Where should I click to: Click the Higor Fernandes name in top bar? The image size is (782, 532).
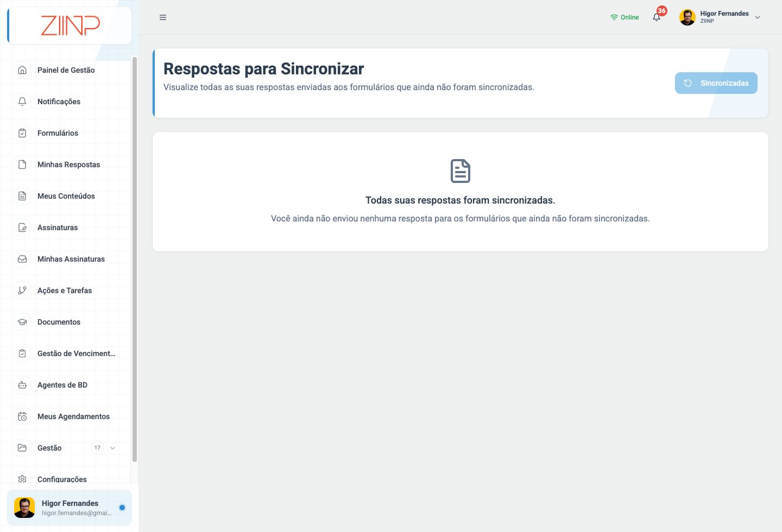[724, 14]
